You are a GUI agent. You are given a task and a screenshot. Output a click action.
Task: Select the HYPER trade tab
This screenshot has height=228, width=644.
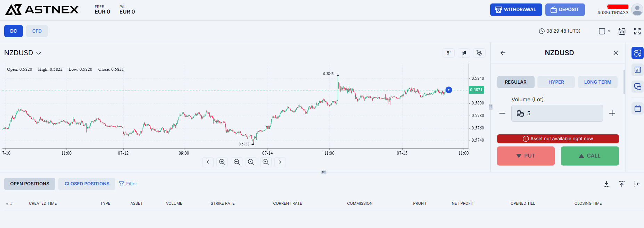[x=556, y=82]
